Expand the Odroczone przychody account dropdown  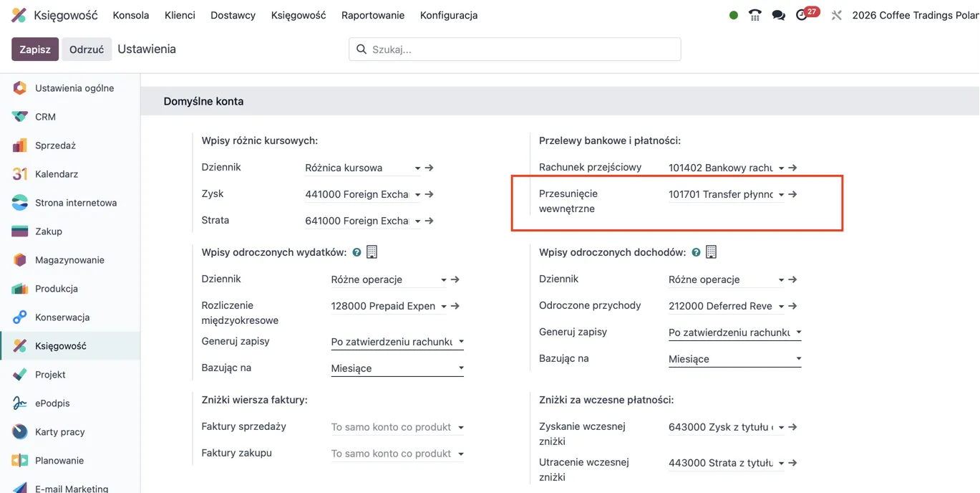[x=781, y=307]
